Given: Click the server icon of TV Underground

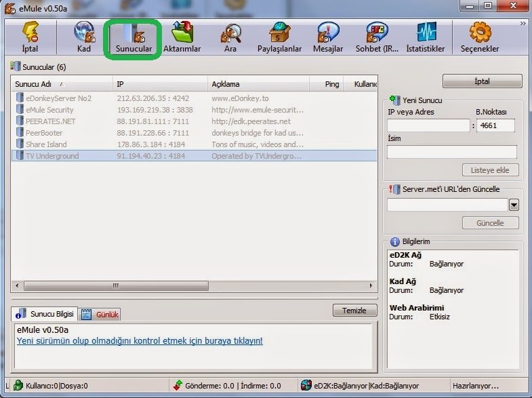Looking at the screenshot, I should (x=20, y=156).
